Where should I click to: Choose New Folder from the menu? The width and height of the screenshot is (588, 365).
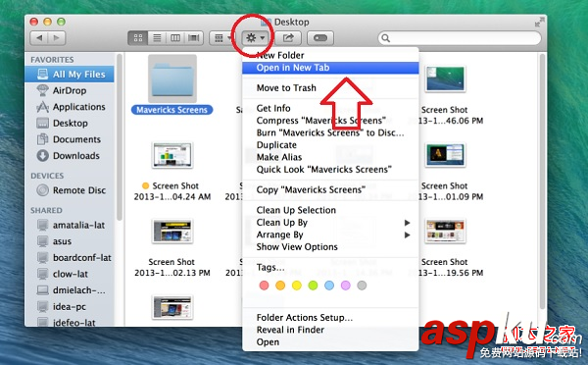[330, 55]
